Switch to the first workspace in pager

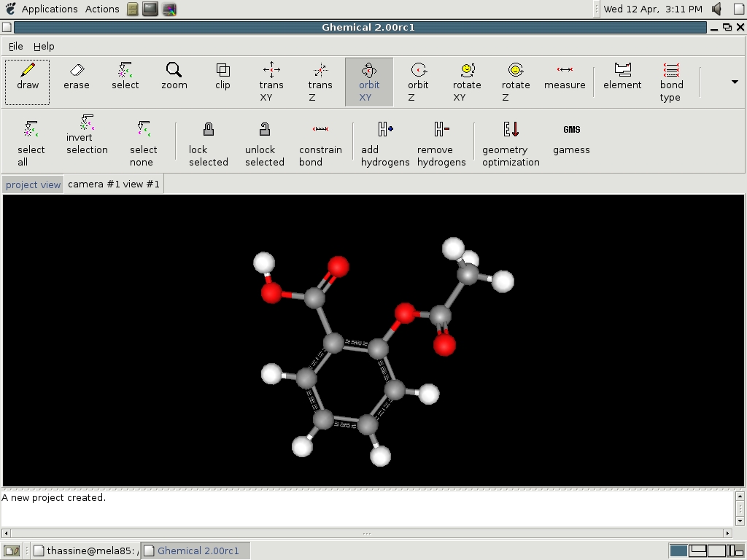pyautogui.click(x=678, y=551)
